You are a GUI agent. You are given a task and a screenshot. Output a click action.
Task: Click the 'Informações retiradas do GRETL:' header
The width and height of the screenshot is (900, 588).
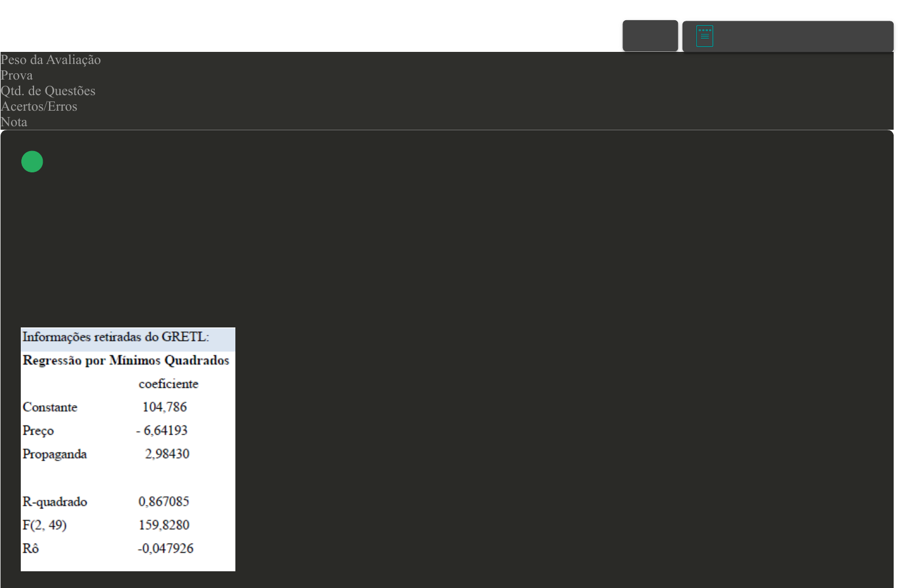point(116,337)
